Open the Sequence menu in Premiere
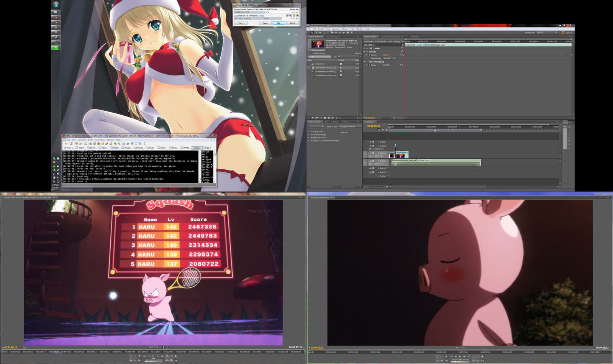This screenshot has height=364, width=613. click(336, 29)
